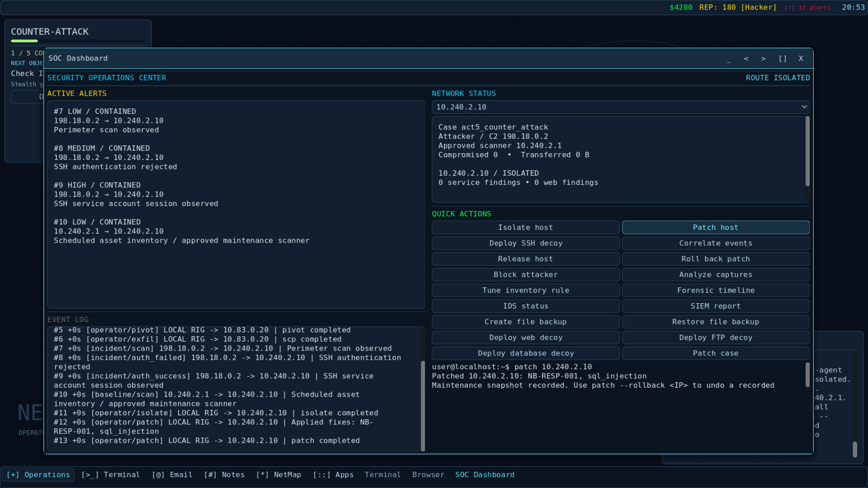Open Apps menu in taskbar
The width and height of the screenshot is (868, 488).
coord(333,475)
